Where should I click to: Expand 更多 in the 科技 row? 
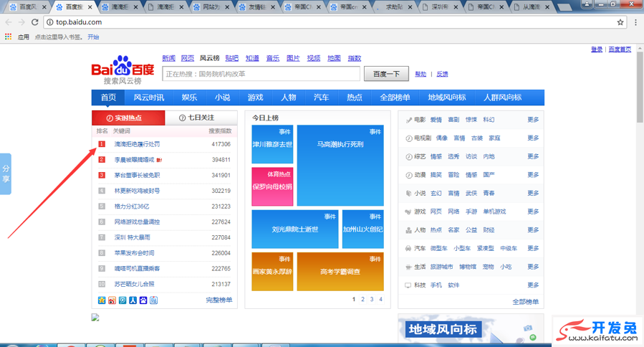point(533,285)
